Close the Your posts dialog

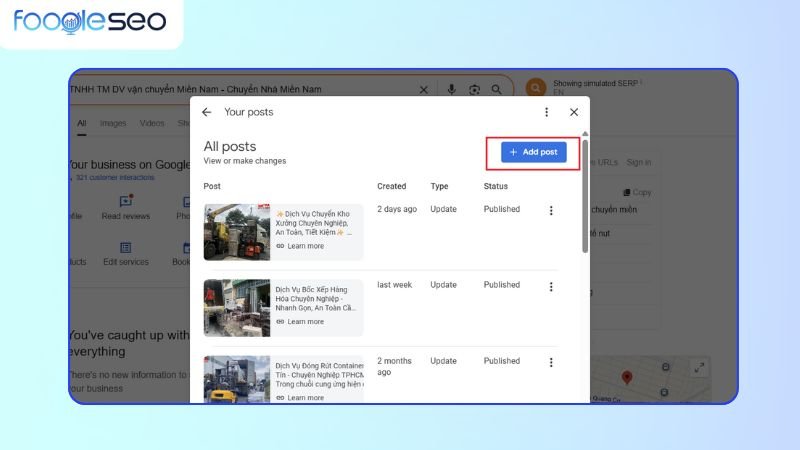coord(574,112)
